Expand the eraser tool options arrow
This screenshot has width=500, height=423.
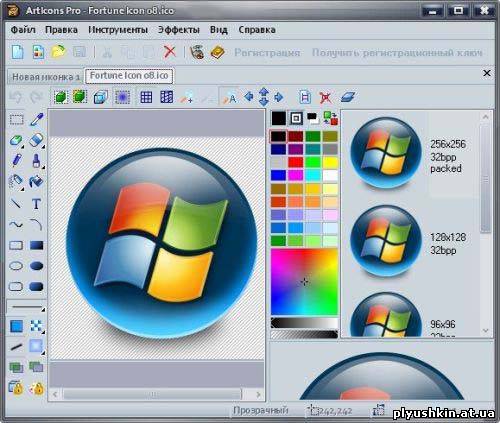[43, 147]
